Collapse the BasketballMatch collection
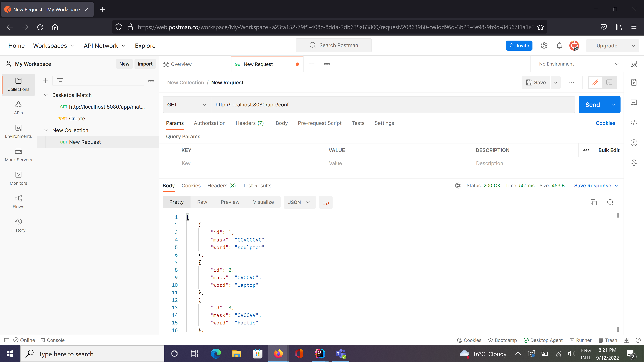 point(45,95)
